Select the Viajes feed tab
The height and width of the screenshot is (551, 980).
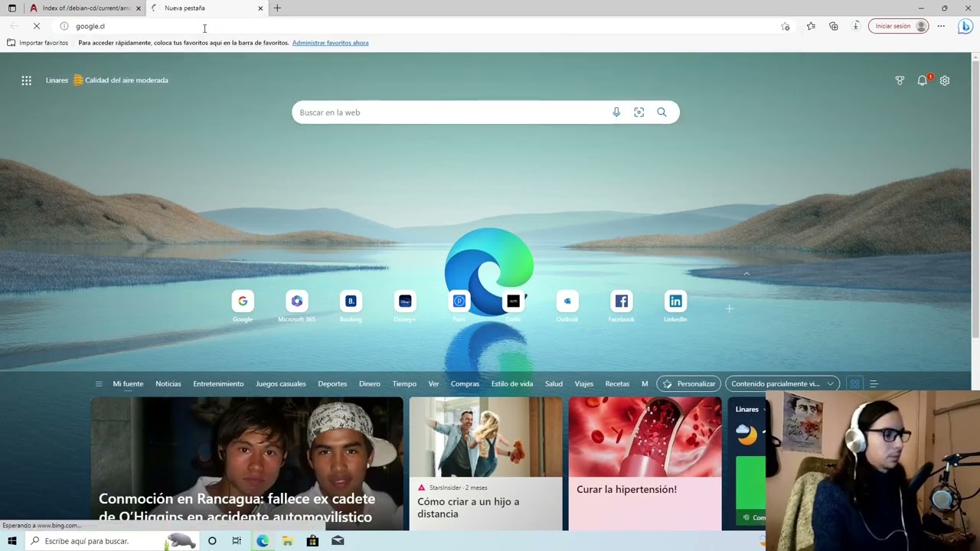(x=584, y=384)
